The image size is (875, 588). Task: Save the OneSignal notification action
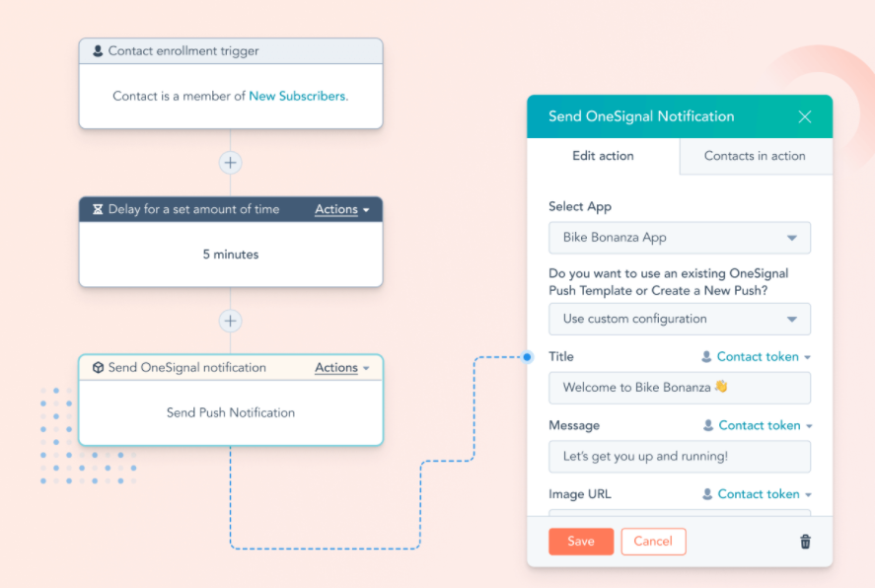(x=580, y=541)
